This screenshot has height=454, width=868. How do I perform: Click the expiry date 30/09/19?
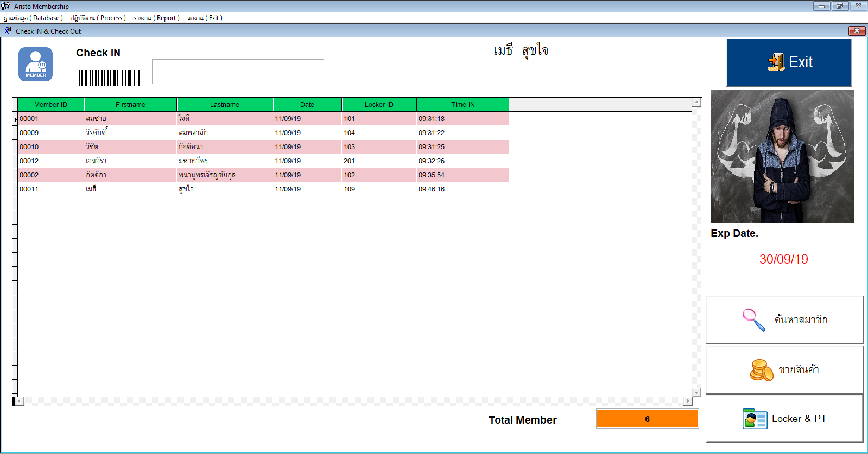click(783, 259)
